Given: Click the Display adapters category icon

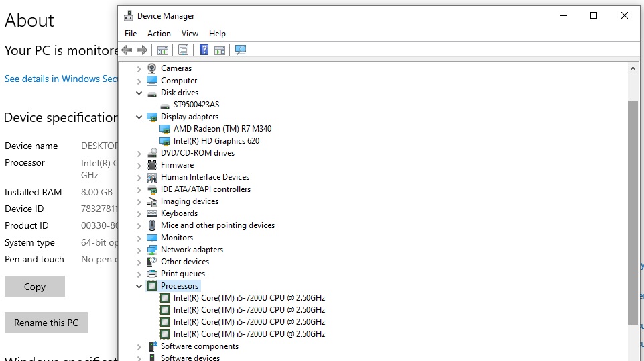Looking at the screenshot, I should tap(152, 117).
